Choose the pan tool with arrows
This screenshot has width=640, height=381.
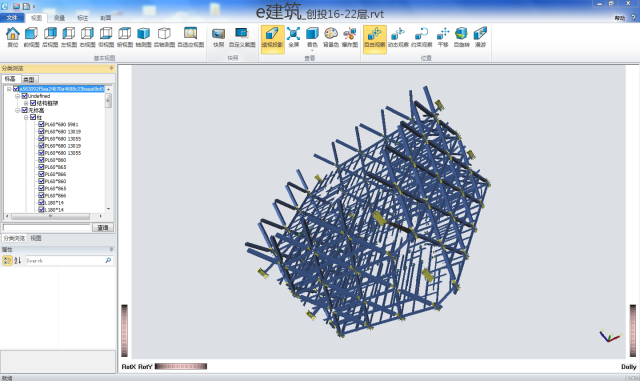pyautogui.click(x=443, y=37)
